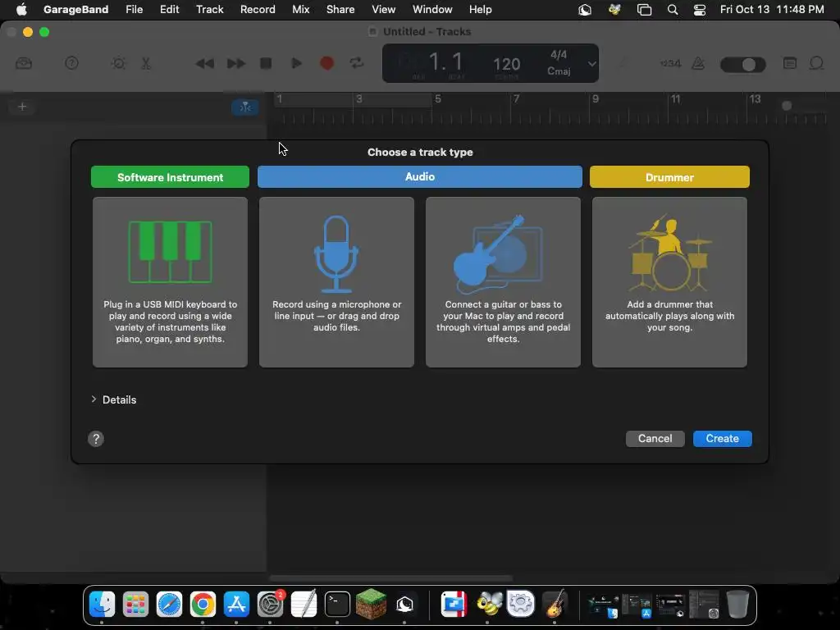Open Control Center in menu bar
The width and height of the screenshot is (840, 630).
699,10
